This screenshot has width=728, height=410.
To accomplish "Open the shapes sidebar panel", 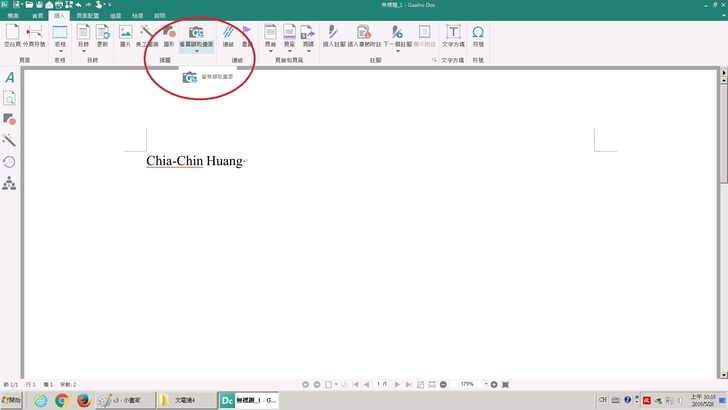I will 9,119.
